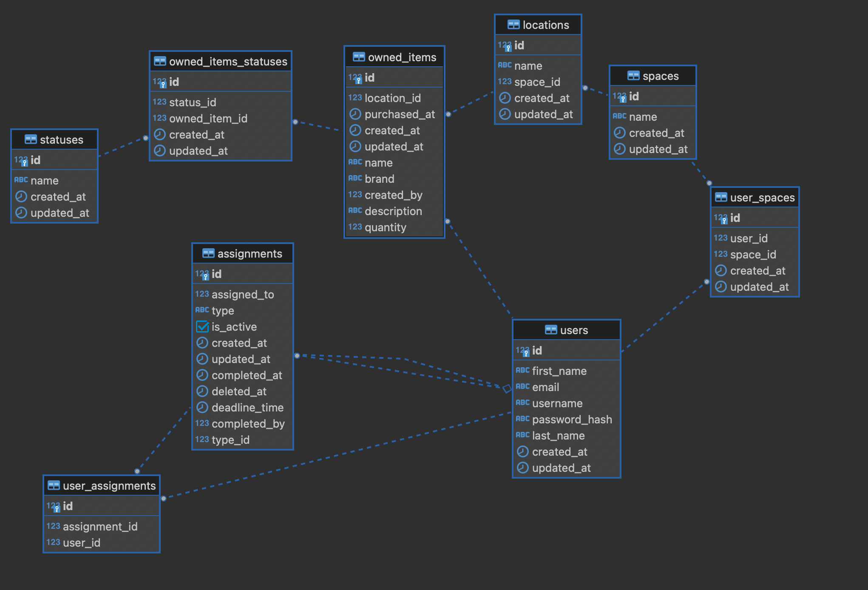Click the diamond connector endpoint near users email

coord(507,388)
